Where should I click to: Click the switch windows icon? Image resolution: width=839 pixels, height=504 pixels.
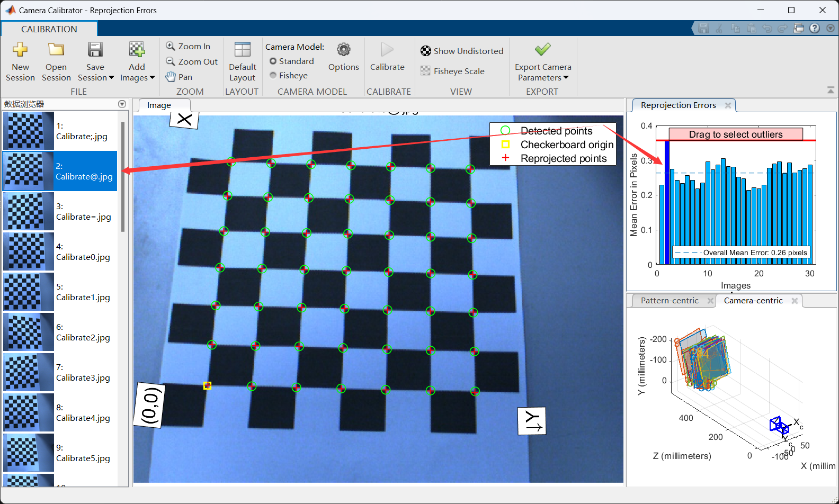[x=799, y=29]
